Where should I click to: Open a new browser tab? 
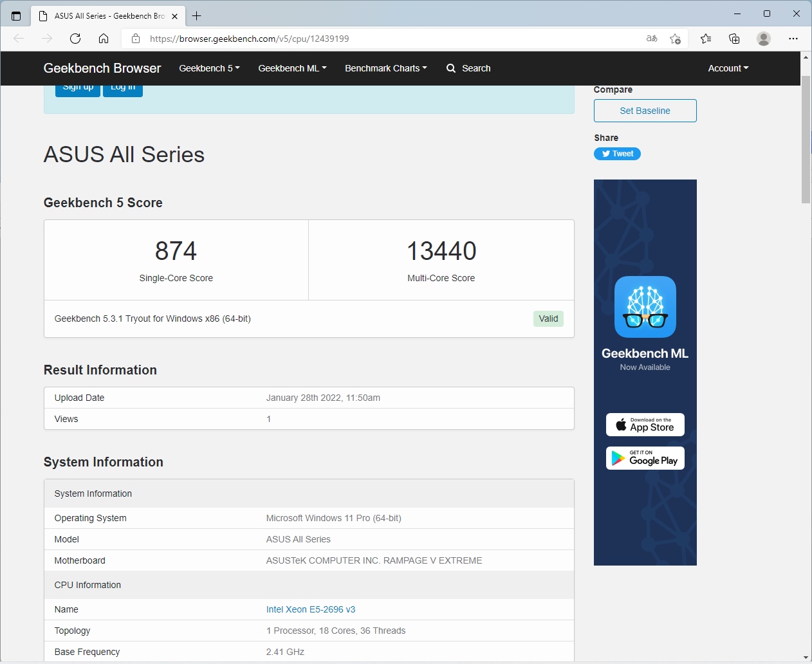point(197,15)
